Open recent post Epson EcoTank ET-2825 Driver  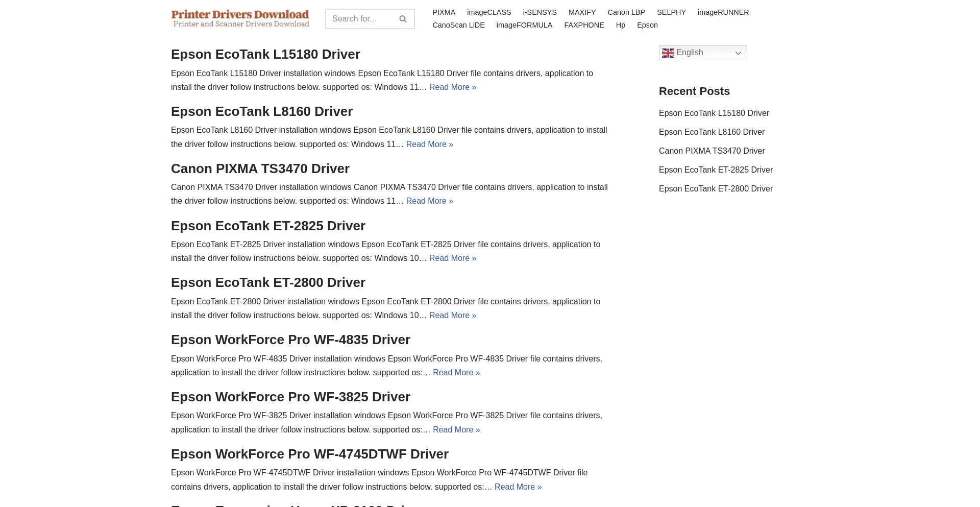pos(716,170)
